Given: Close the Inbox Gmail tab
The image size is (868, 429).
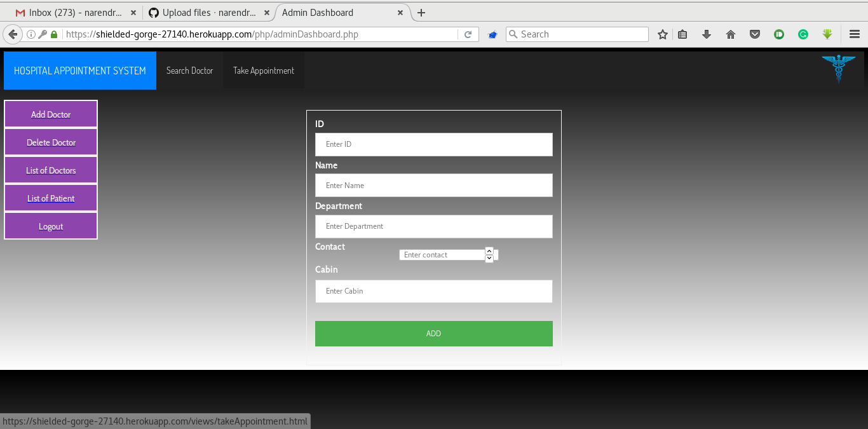Looking at the screenshot, I should (x=133, y=13).
